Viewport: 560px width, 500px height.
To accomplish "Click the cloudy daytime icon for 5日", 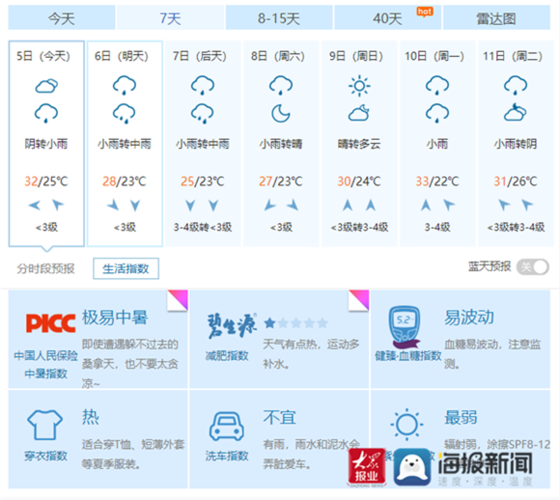I will [46, 86].
